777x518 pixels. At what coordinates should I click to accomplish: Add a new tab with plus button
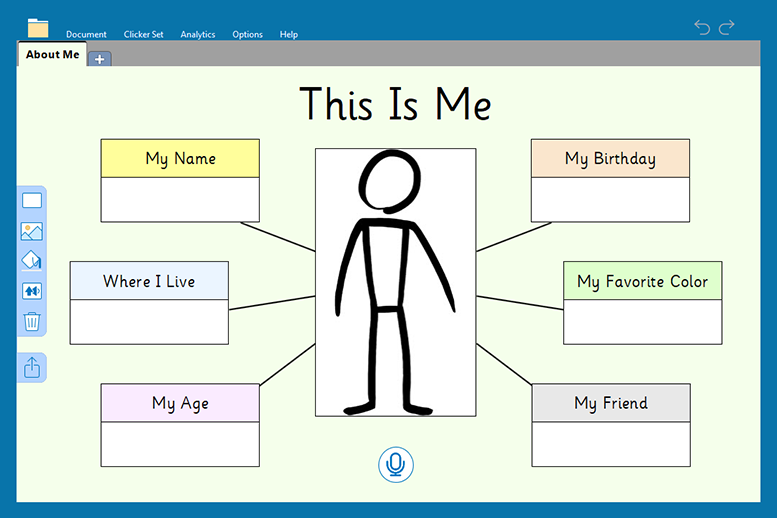pos(100,59)
